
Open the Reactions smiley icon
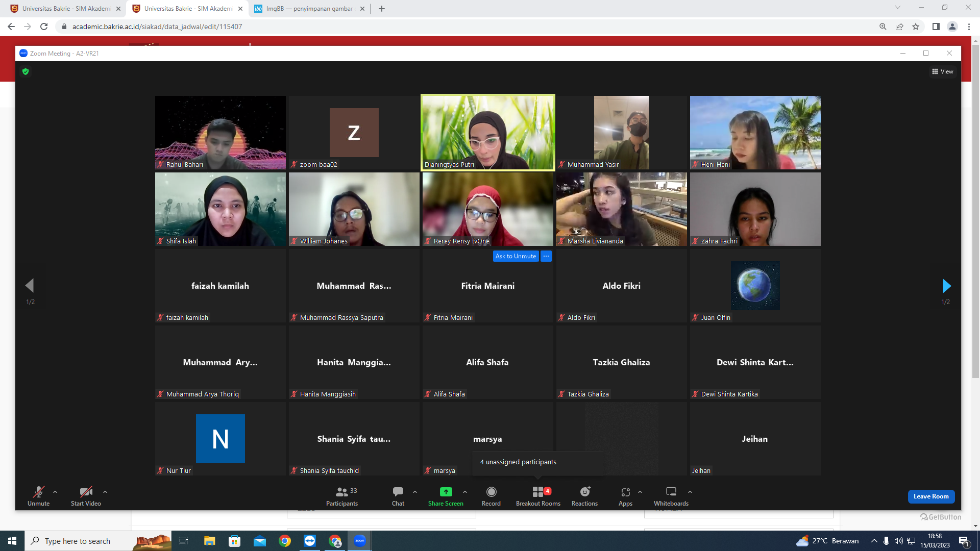(585, 492)
